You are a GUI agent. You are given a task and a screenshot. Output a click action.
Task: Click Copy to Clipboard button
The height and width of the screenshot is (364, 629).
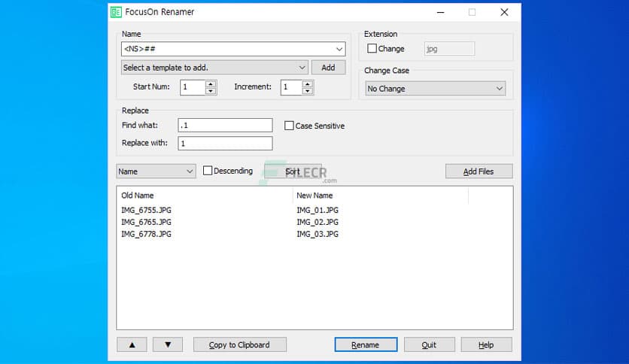(239, 344)
